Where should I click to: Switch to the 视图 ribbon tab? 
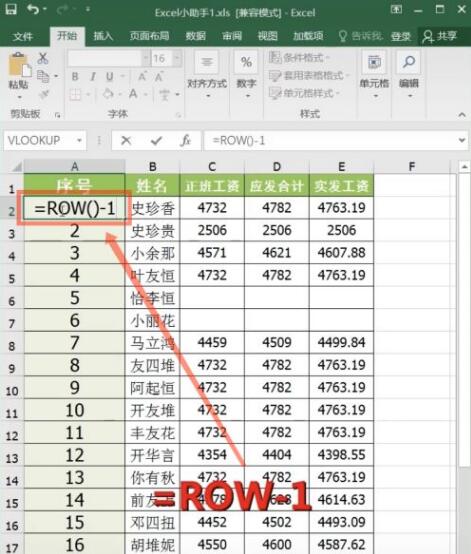click(x=267, y=36)
